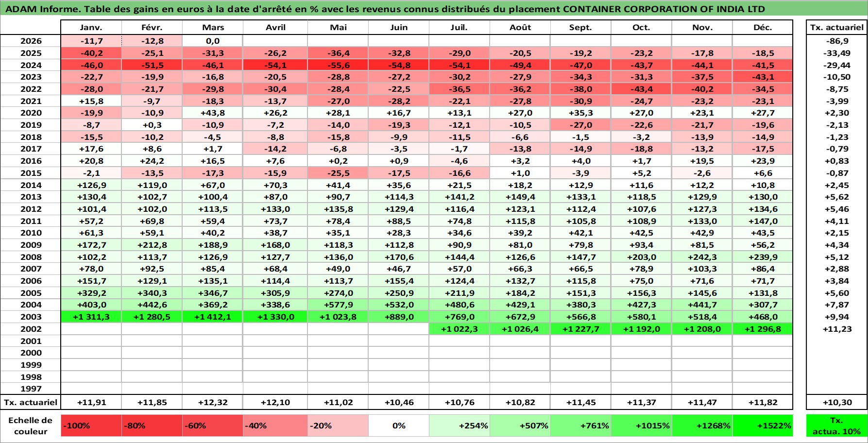
Task: Select the +1 412,1 cell in Mars 2003
Action: (x=212, y=317)
